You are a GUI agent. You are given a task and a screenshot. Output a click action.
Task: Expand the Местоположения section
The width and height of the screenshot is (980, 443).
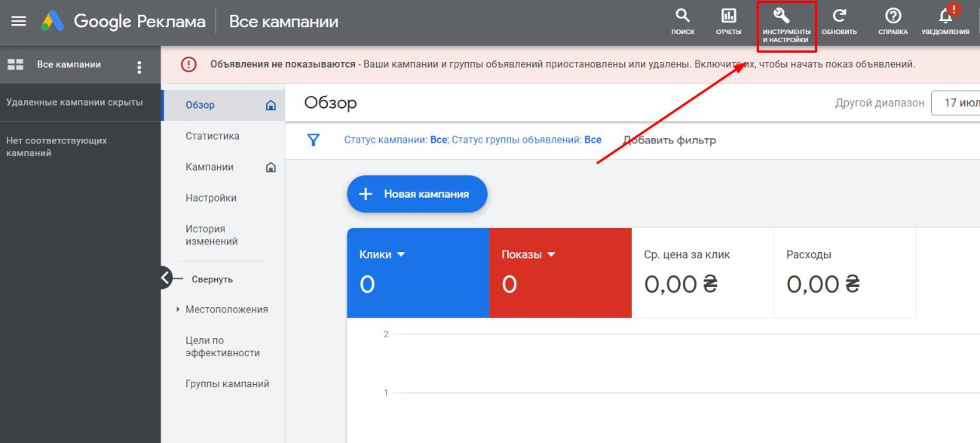[x=178, y=309]
